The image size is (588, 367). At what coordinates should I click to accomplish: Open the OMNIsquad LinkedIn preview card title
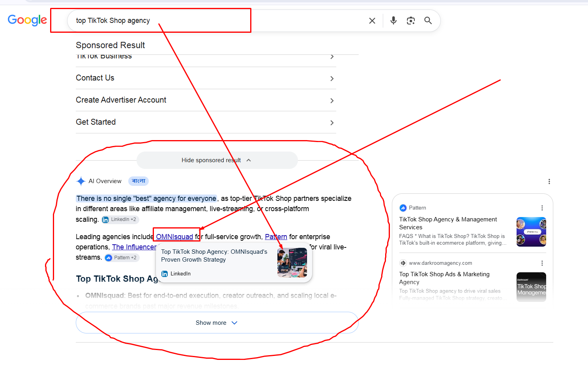[x=214, y=256]
